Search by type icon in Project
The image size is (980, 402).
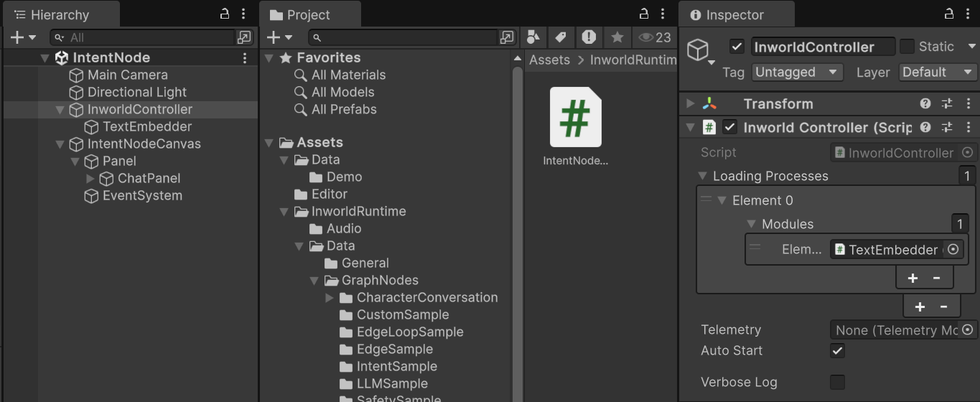click(533, 37)
